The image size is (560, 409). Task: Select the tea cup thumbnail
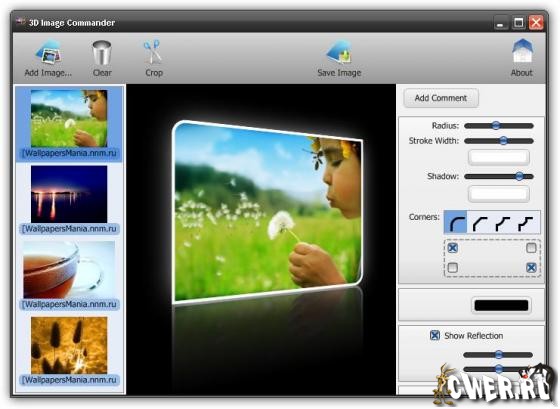pyautogui.click(x=69, y=270)
